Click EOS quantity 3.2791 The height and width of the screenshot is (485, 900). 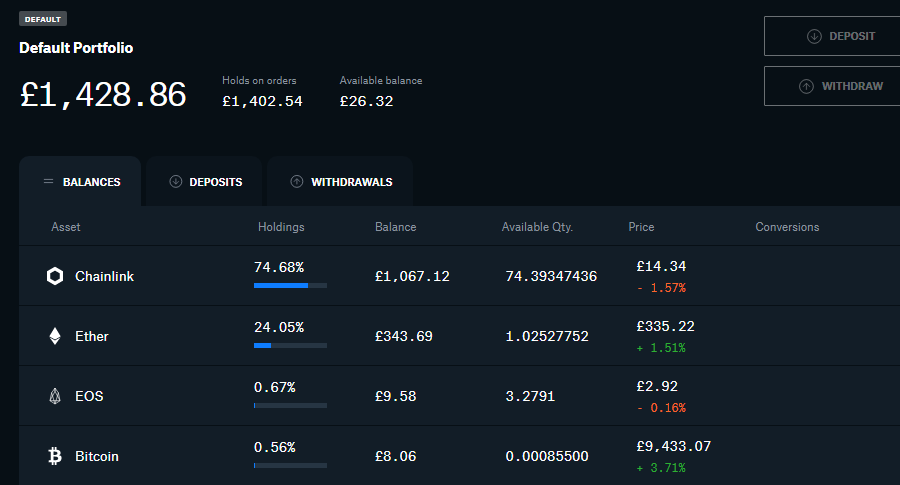click(530, 396)
